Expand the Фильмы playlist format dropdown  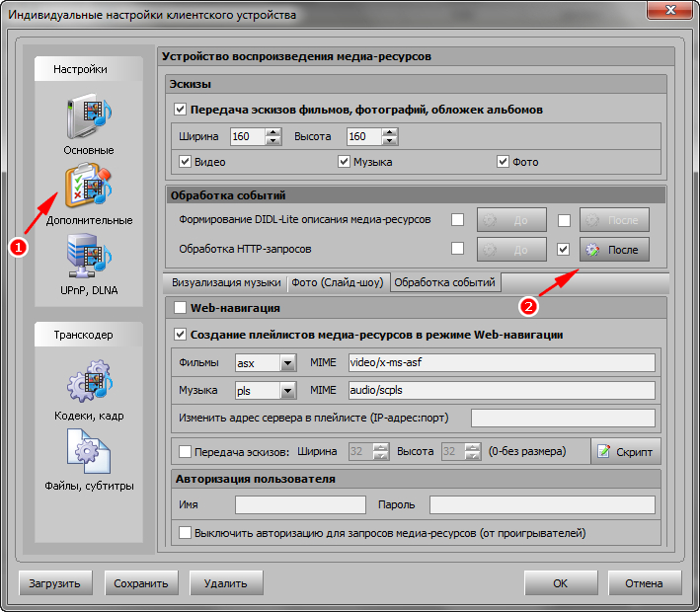click(287, 363)
